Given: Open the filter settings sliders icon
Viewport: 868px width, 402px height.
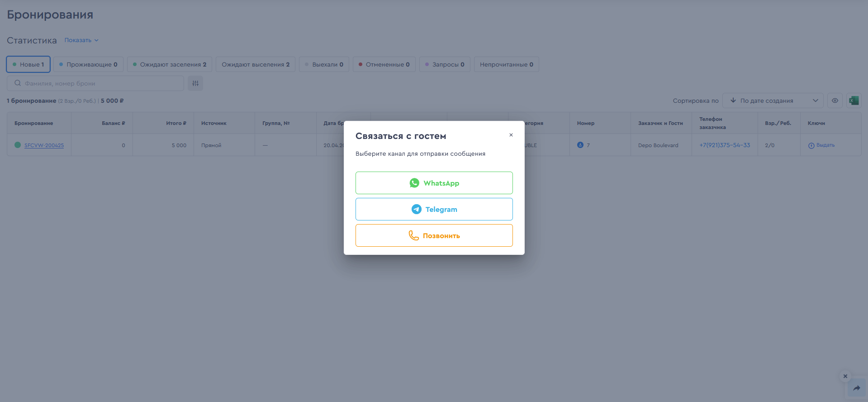Looking at the screenshot, I should point(195,83).
